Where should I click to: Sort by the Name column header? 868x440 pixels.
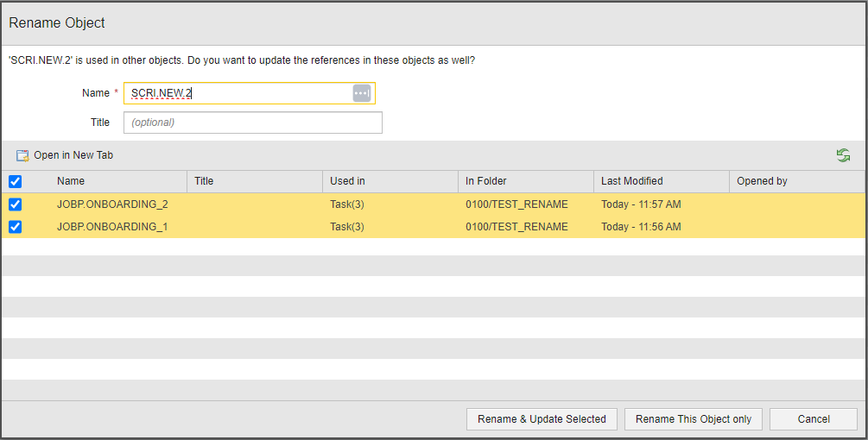pyautogui.click(x=71, y=181)
